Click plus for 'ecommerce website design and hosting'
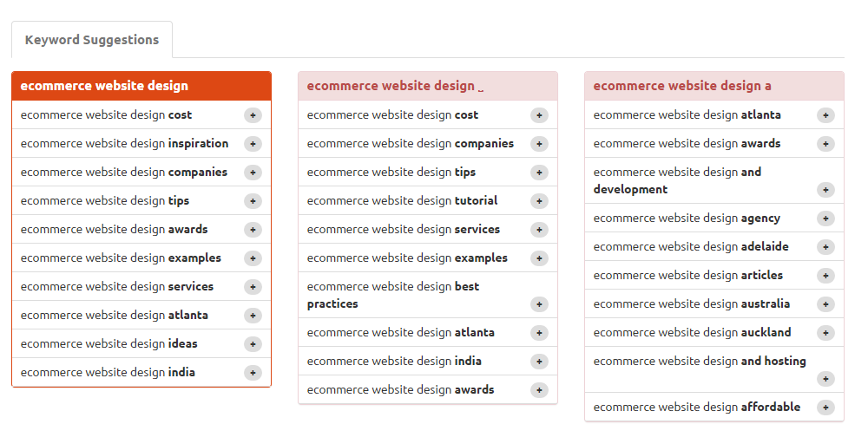Screen dimensions: 868x437 [x=825, y=379]
